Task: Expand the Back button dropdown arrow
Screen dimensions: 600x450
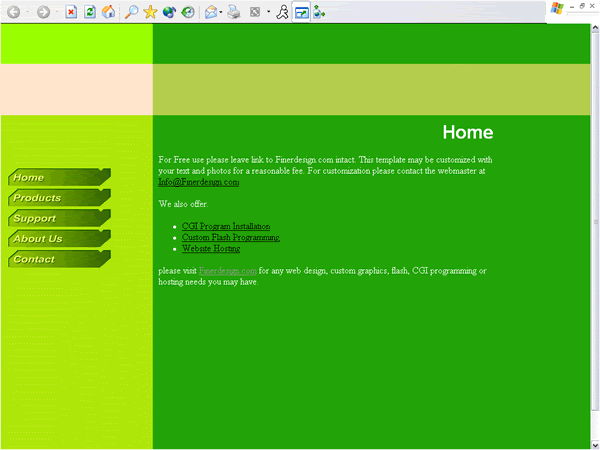Action: tap(27, 12)
